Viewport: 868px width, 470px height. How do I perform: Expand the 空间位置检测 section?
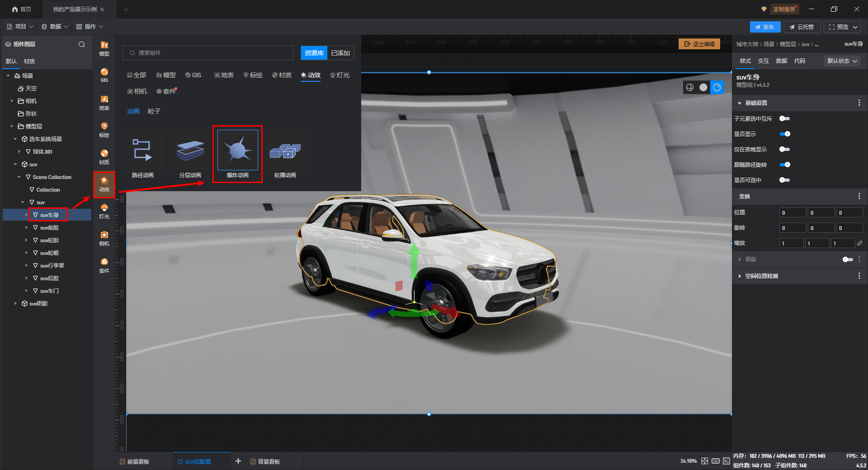pos(740,276)
